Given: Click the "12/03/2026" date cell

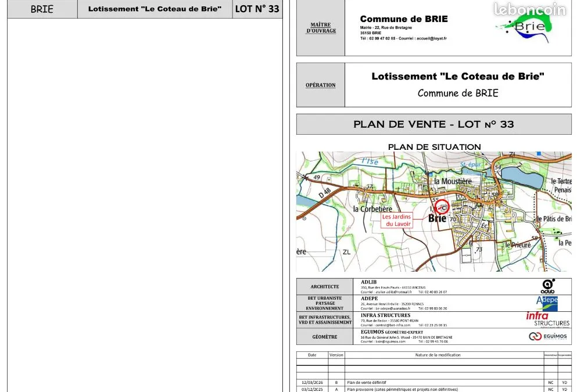Looking at the screenshot, I should click(312, 383).
